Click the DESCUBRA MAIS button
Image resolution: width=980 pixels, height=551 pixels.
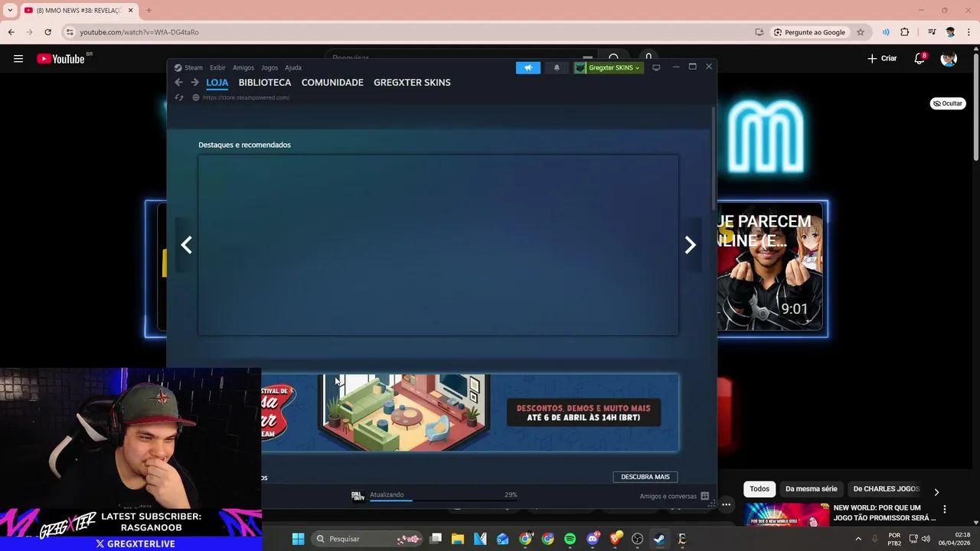click(645, 477)
